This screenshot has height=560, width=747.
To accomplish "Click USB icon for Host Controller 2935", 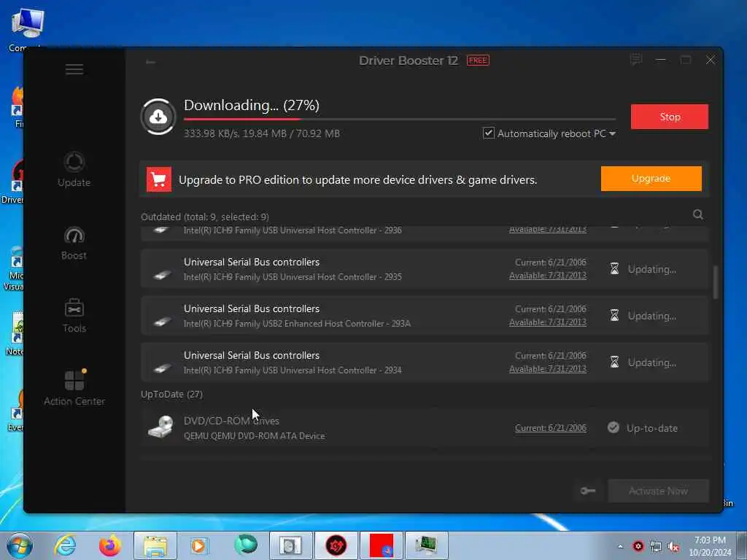I will point(162,274).
